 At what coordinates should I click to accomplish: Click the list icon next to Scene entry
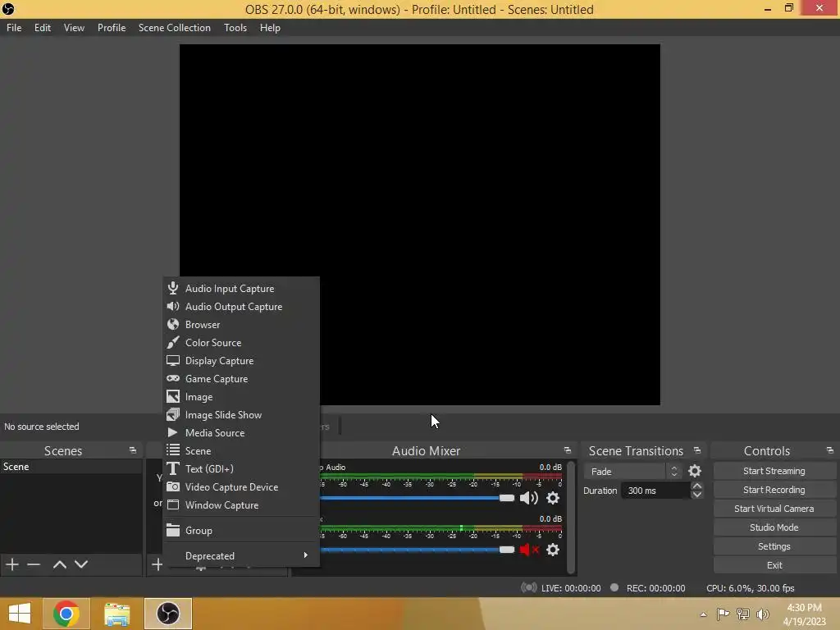(172, 450)
